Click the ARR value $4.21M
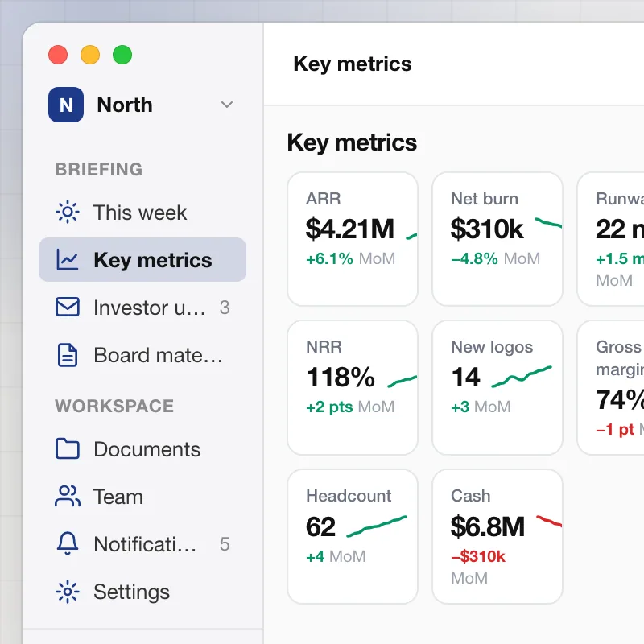The height and width of the screenshot is (644, 644). click(x=350, y=229)
